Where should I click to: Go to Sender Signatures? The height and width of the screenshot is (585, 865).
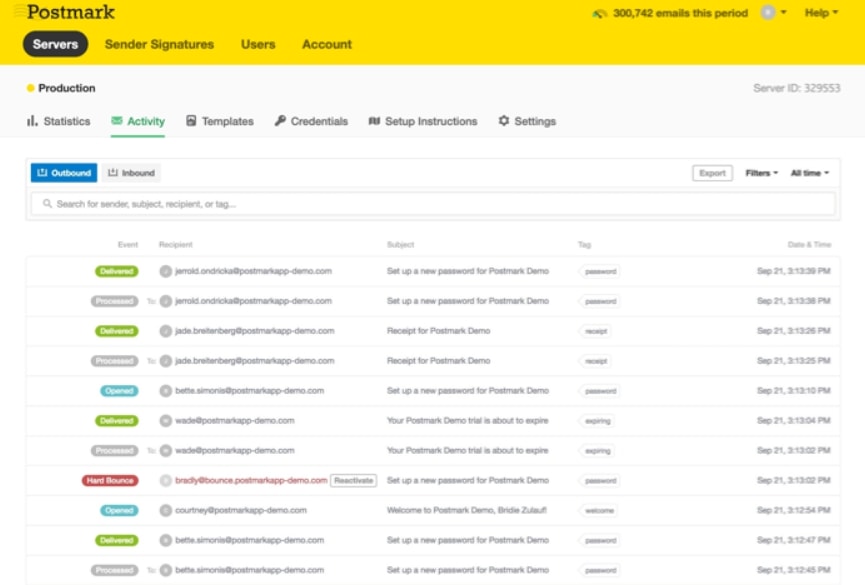(x=159, y=44)
